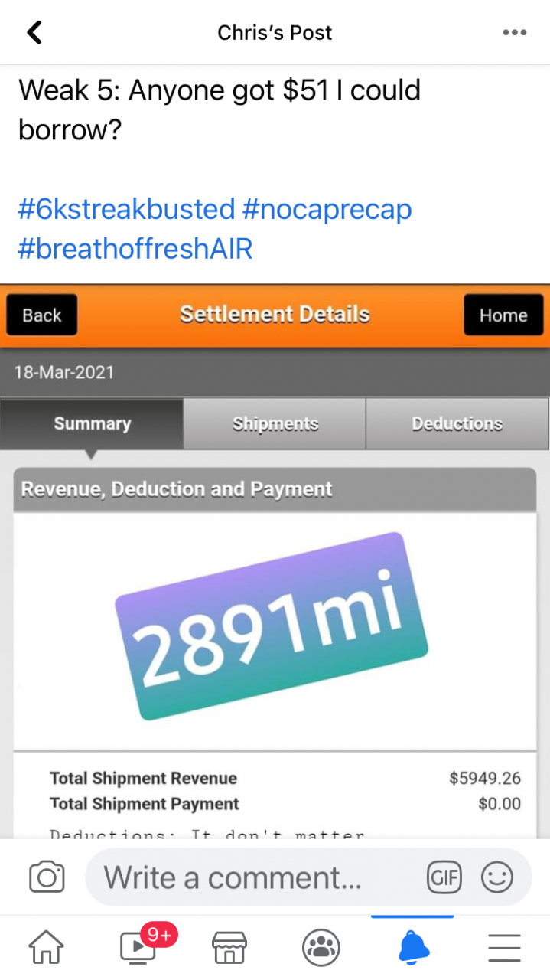Screen dimensions: 550x980
Task: Tap the camera icon to attach photo
Action: pyautogui.click(x=47, y=877)
